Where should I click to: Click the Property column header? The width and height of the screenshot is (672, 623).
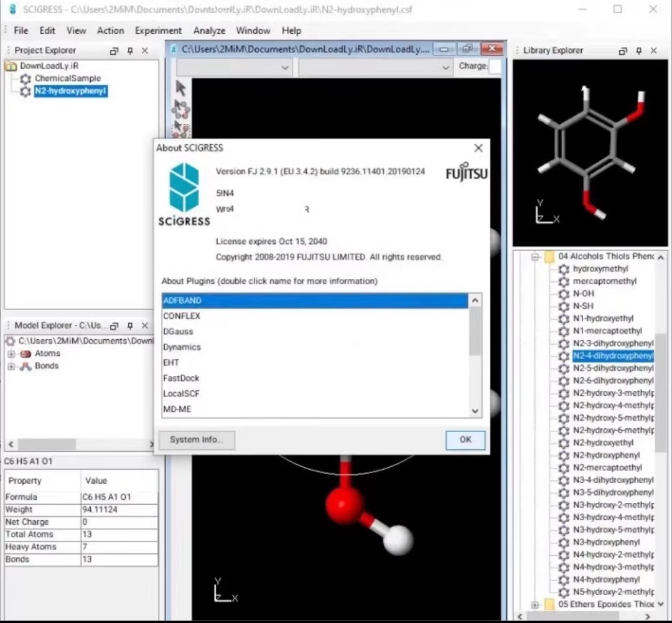pos(42,480)
